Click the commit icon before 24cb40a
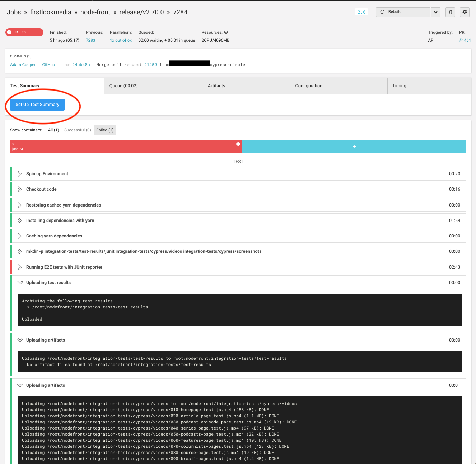This screenshot has height=464, width=476. 67,65
